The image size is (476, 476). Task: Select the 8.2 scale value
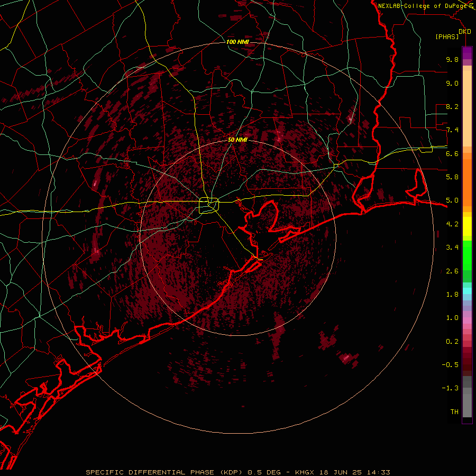click(x=452, y=106)
